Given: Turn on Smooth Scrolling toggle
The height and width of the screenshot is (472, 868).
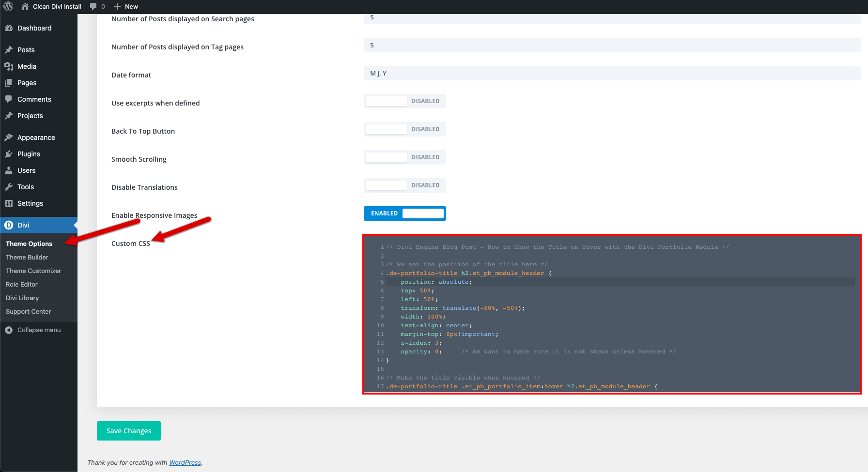Looking at the screenshot, I should pos(404,157).
